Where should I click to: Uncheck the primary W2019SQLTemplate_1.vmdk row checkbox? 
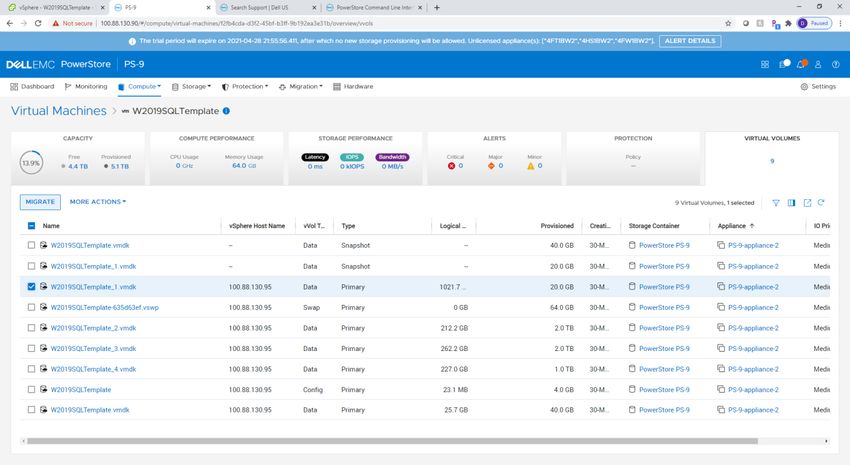click(x=31, y=287)
